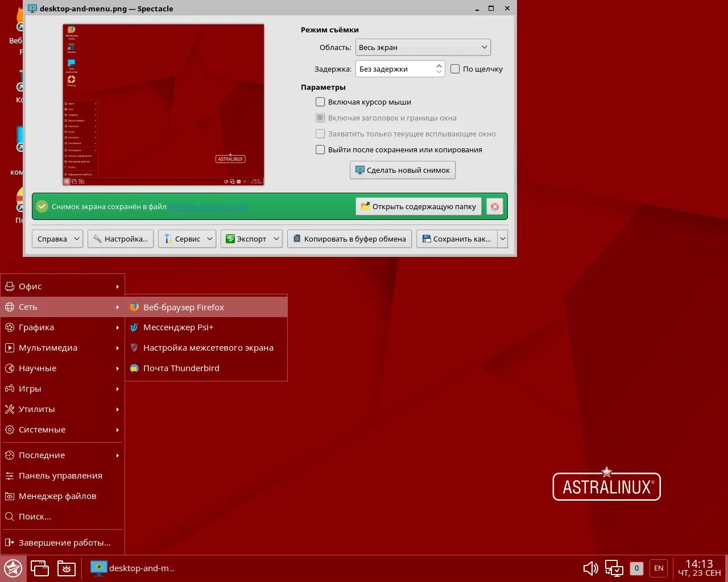Open Менеджер файлов from start menu
Viewport: 728px width, 582px height.
(x=63, y=496)
